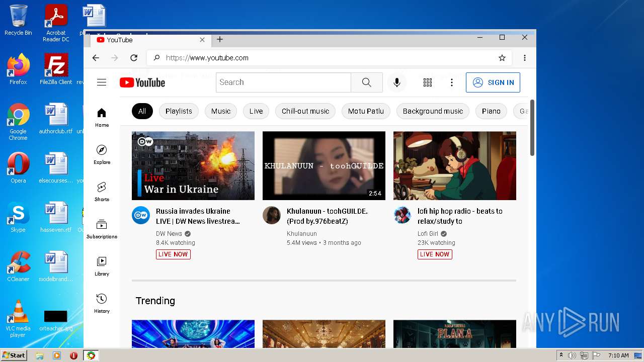Open DW News channel name link
Viewport: 644px width, 362px height.
click(169, 234)
